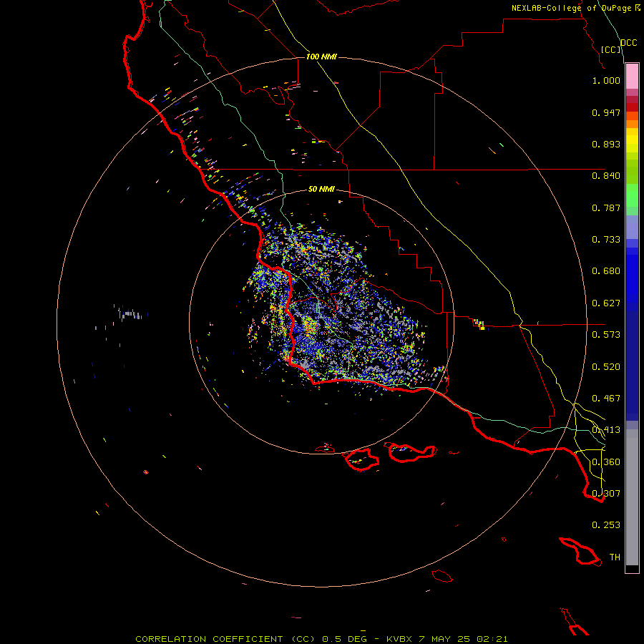
Task: Click the 100 NMI range ring label
Action: coord(321,57)
